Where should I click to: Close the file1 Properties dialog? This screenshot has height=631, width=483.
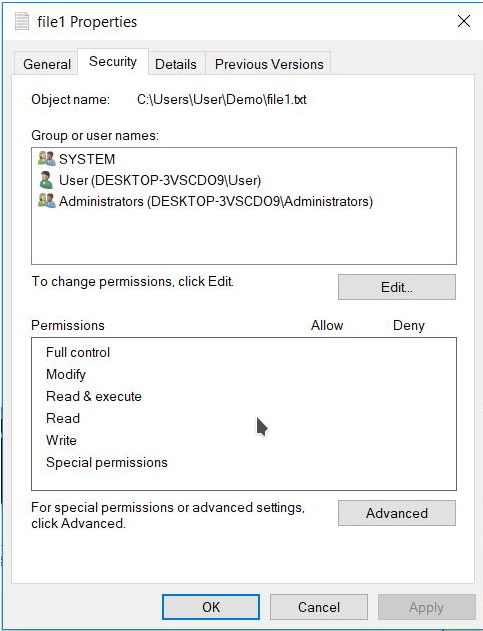(x=464, y=21)
